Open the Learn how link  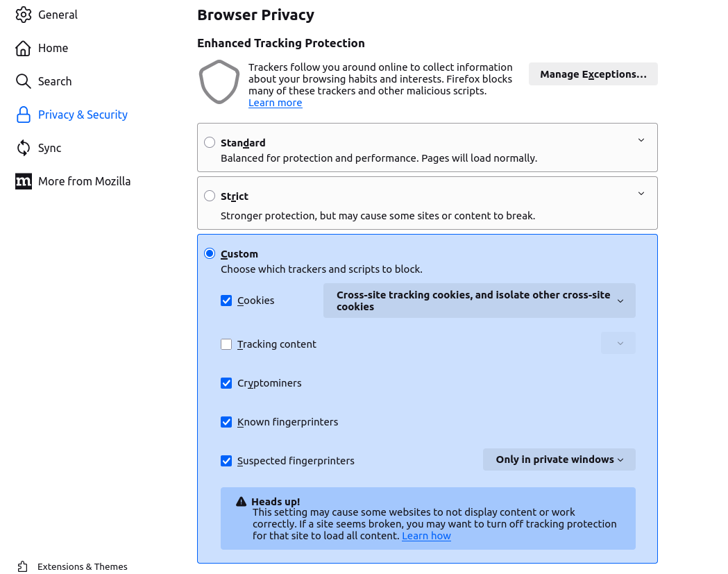coord(426,536)
